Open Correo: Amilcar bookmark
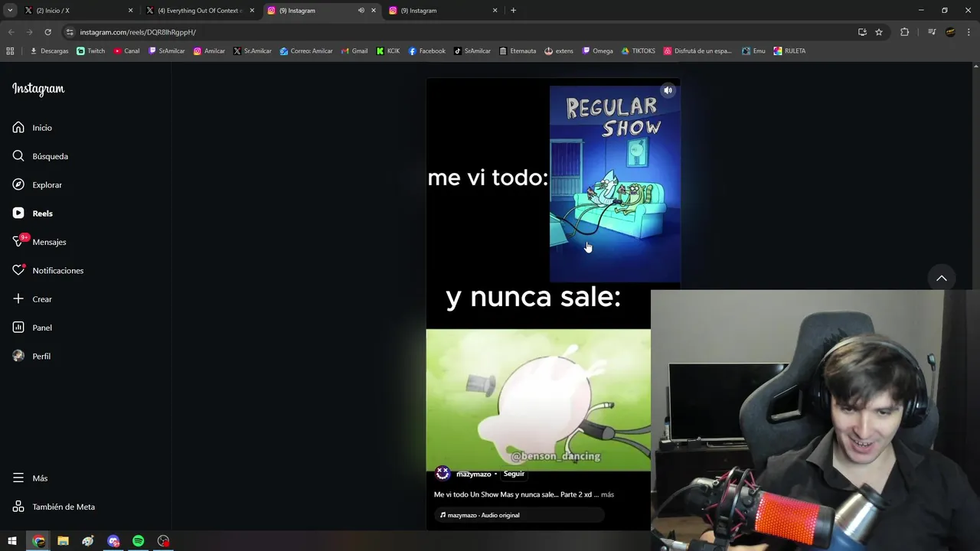 [x=306, y=51]
